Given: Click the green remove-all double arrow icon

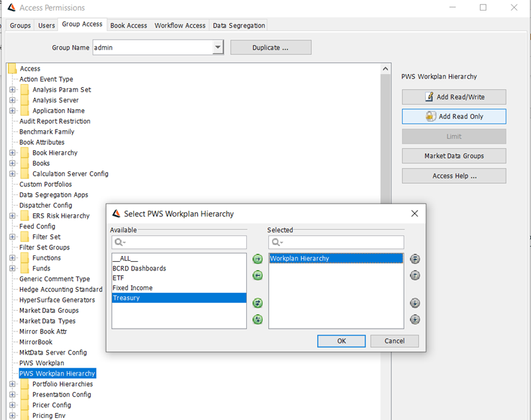Looking at the screenshot, I should pyautogui.click(x=258, y=319).
